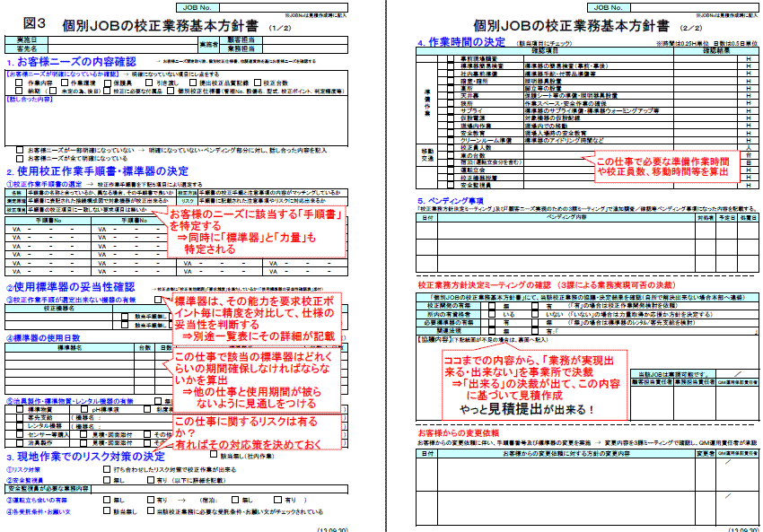This screenshot has height=532, width=763.
Task: Click the 実施日 input field
Action: [x=123, y=39]
